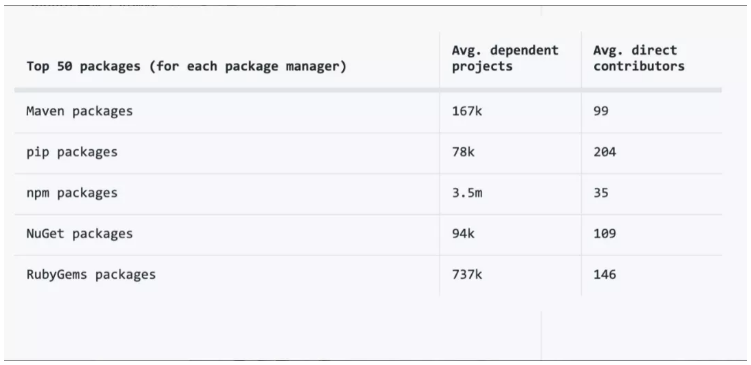751x365 pixels.
Task: Click the 167k dependent projects value
Action: (467, 111)
